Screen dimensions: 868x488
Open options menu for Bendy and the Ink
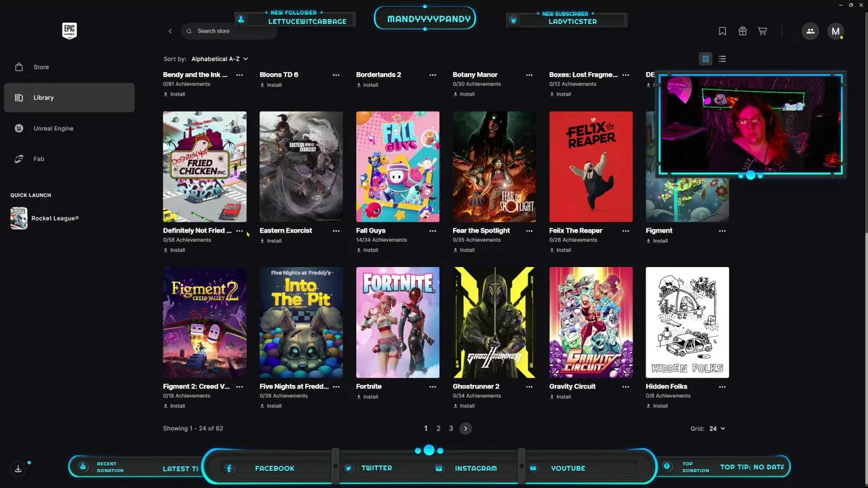(239, 75)
